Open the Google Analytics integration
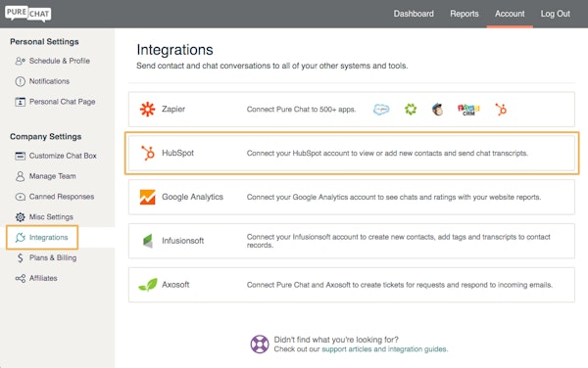The height and width of the screenshot is (368, 588). coord(352,197)
